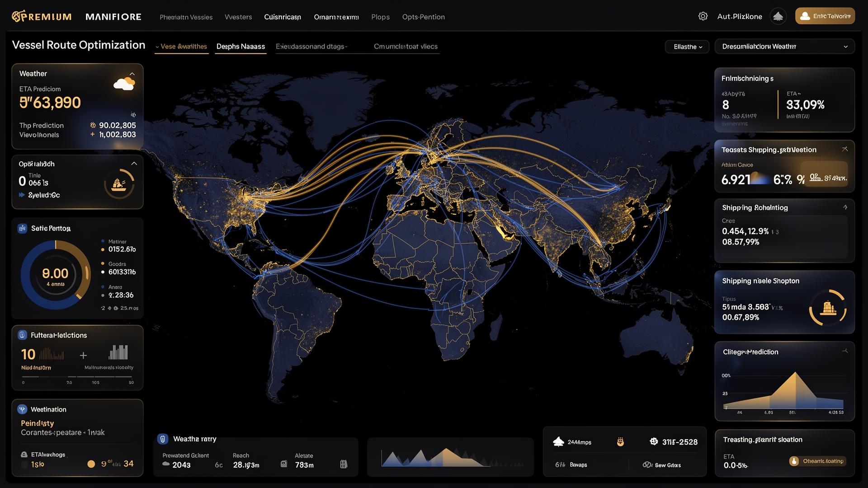Click the Cliteɡr-Prediction peak chart
The height and width of the screenshot is (488, 868).
pyautogui.click(x=784, y=390)
